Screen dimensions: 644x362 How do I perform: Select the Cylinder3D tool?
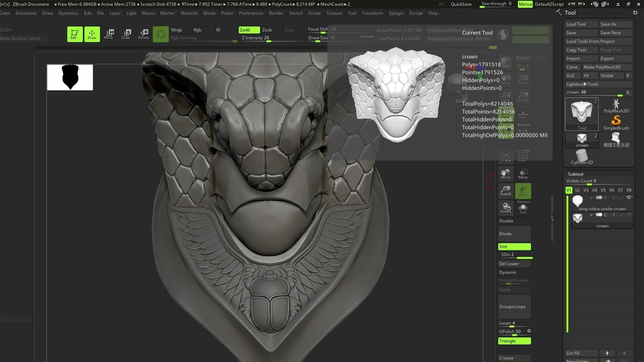582,157
